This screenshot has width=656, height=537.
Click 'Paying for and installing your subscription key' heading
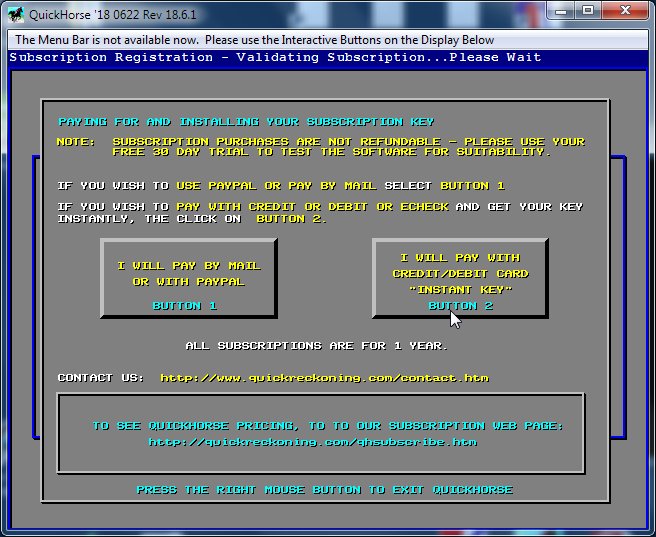(x=246, y=122)
